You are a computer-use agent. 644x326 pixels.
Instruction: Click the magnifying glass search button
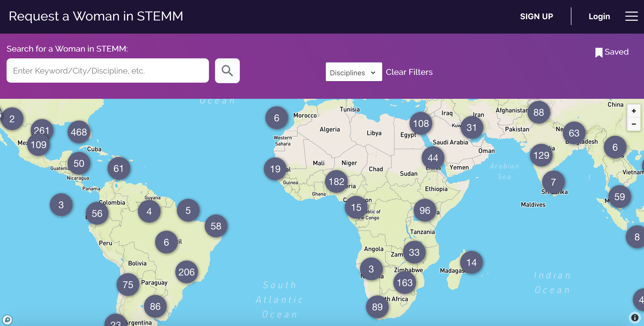pos(227,71)
